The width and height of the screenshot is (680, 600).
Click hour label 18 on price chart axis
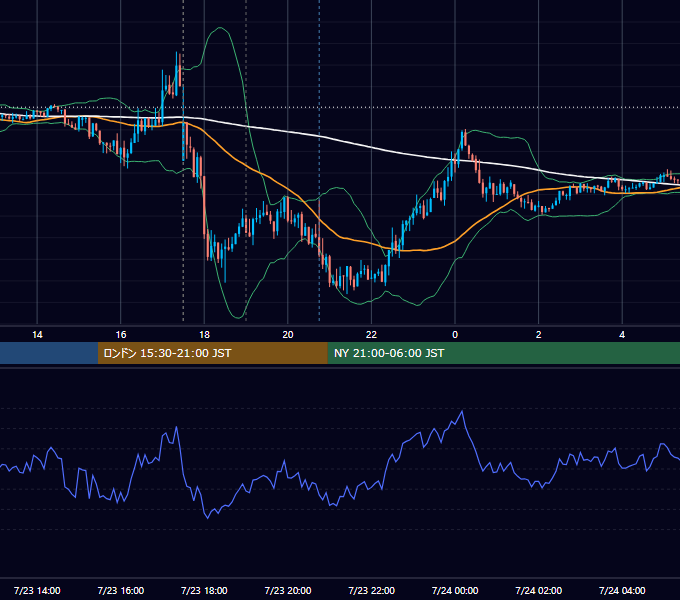point(204,335)
